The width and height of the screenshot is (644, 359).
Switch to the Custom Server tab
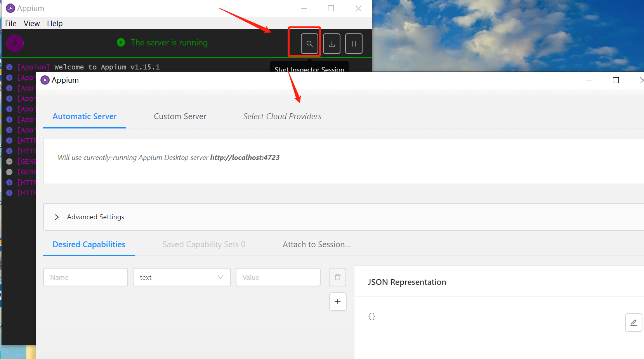click(180, 116)
